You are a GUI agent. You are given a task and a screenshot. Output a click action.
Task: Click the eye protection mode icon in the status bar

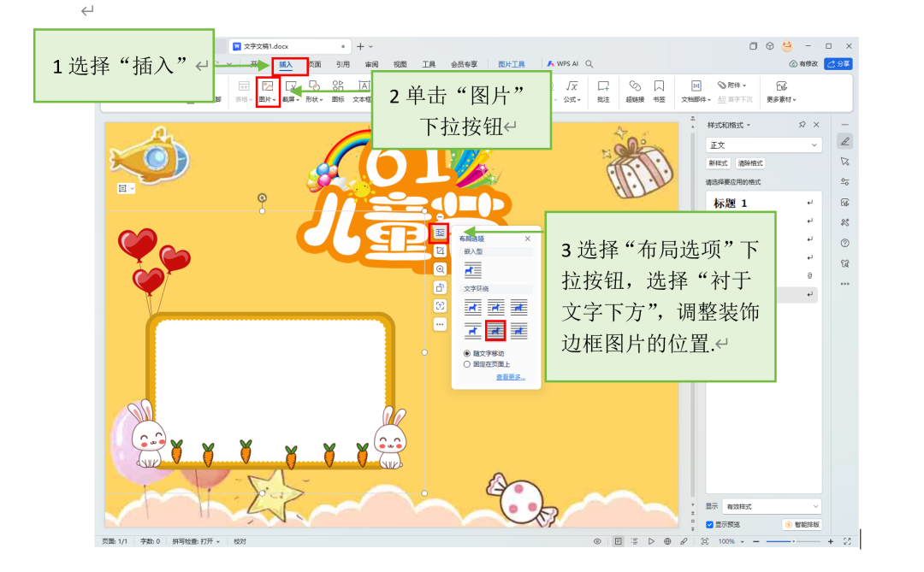point(597,541)
